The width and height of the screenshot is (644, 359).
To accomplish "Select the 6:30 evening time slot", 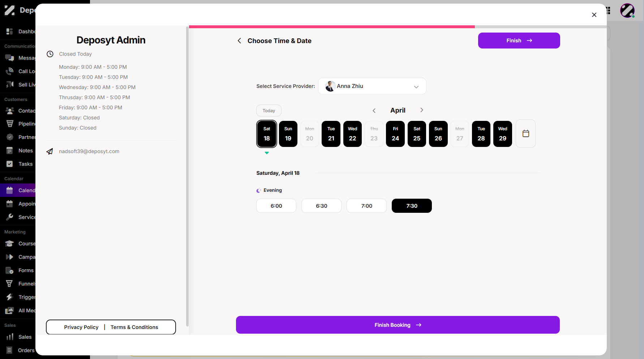I will click(321, 206).
